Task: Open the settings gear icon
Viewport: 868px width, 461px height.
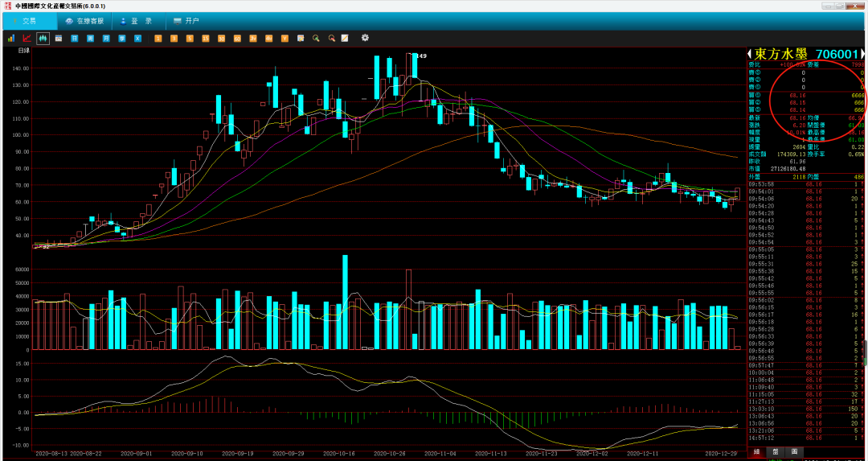Action: (365, 38)
